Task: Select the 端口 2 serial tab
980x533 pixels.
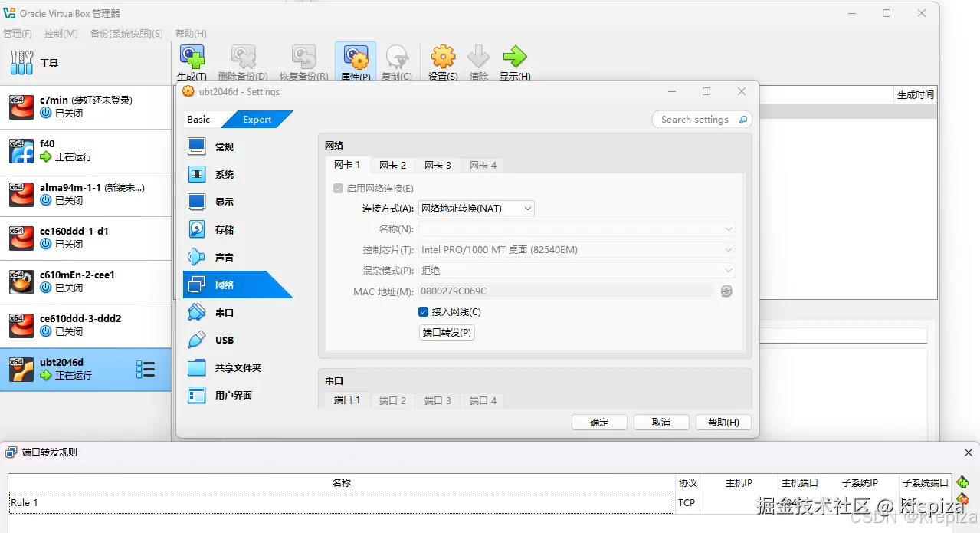Action: pos(393,400)
